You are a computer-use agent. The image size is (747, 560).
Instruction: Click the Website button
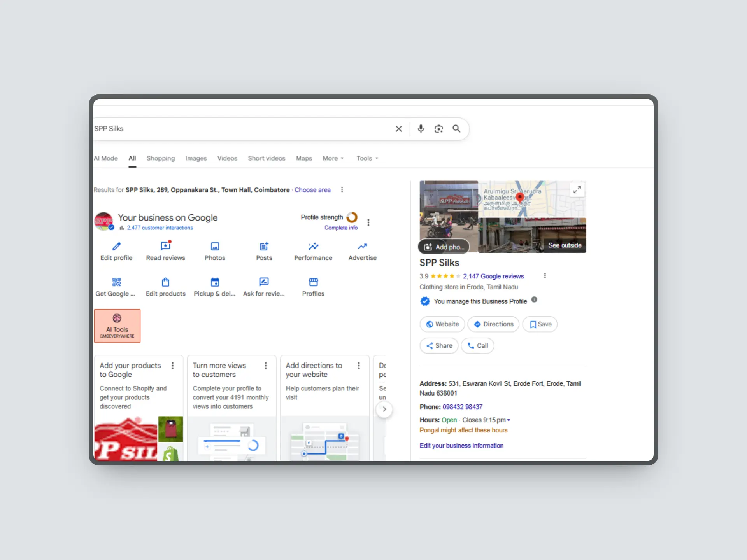tap(442, 324)
